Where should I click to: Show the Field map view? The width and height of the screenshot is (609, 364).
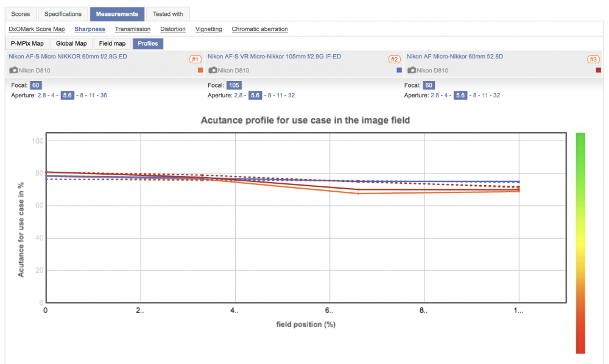click(112, 43)
